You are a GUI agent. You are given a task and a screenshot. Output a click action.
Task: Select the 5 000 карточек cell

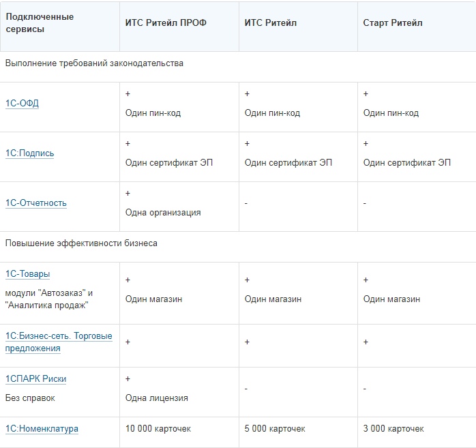pos(275,429)
